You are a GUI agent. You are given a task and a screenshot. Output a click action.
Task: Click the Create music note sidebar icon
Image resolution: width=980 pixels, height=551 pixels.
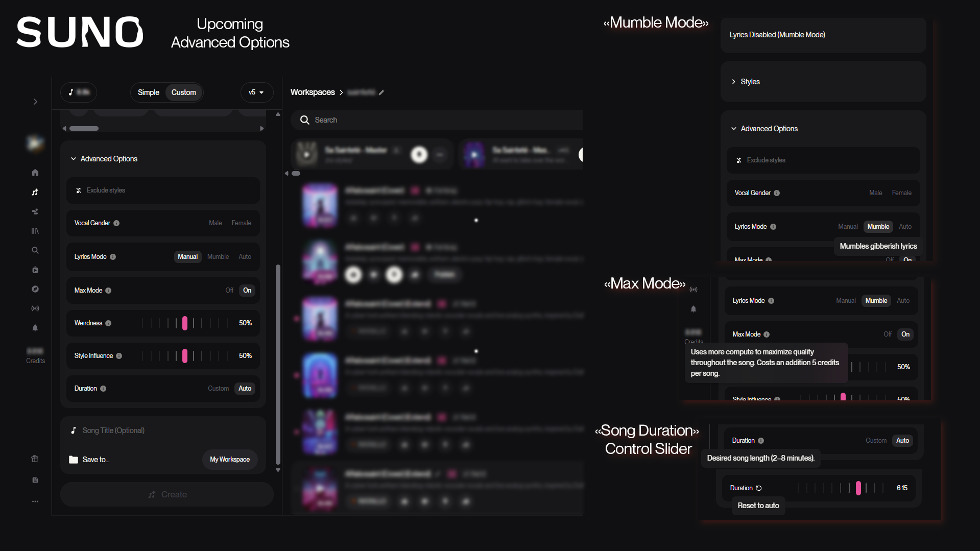tap(35, 192)
